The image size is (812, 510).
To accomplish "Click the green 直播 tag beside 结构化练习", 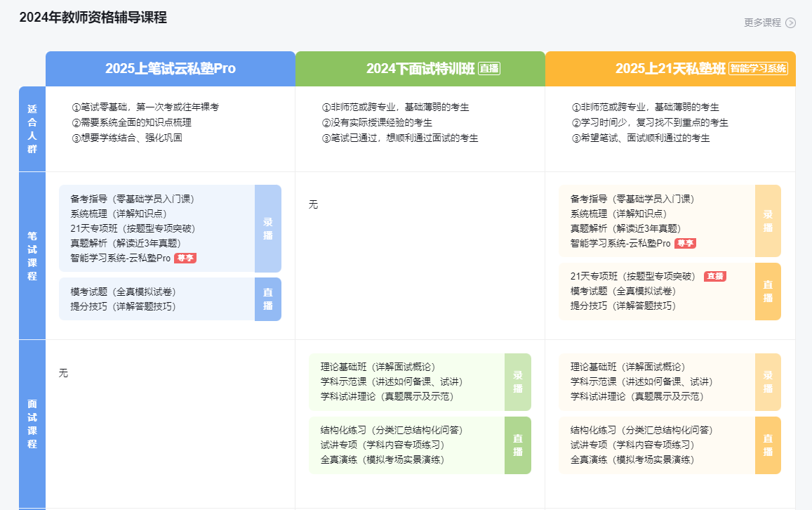I will [x=518, y=445].
